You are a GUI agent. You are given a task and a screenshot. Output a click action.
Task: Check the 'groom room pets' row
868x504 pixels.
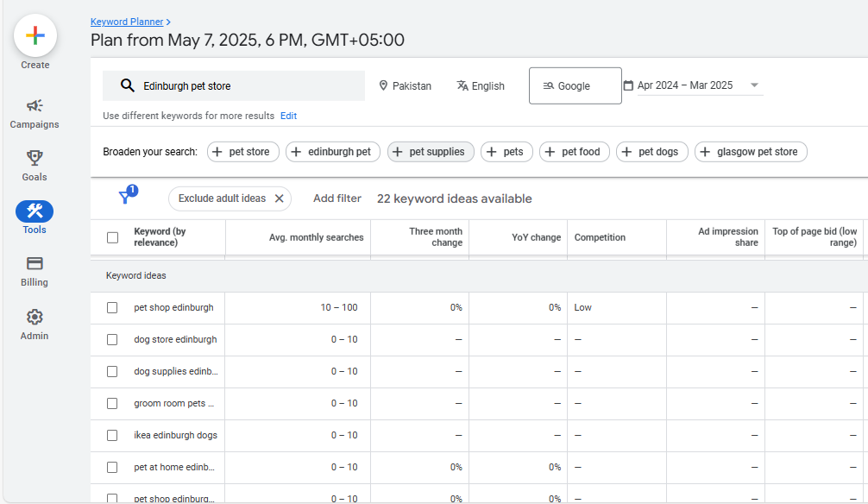112,403
